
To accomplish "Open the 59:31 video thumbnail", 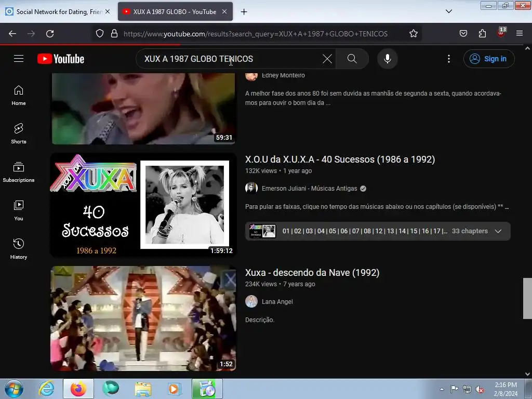I will (x=143, y=109).
